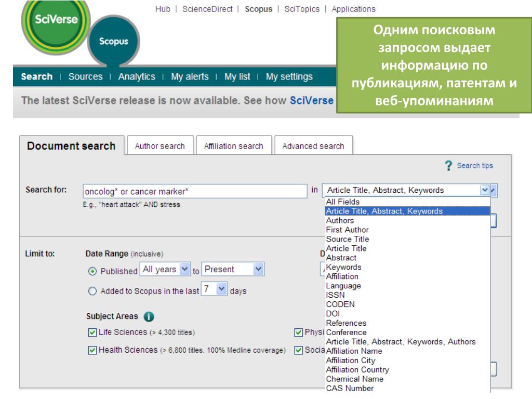Uncheck the Health Sciences checkbox
The image size is (532, 399).
coord(92,350)
